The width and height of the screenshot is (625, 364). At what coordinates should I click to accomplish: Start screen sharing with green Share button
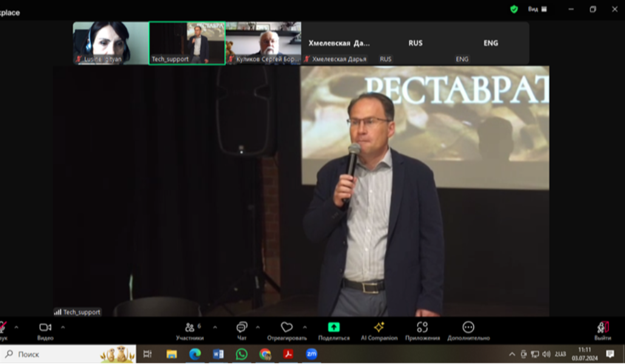pos(334,328)
